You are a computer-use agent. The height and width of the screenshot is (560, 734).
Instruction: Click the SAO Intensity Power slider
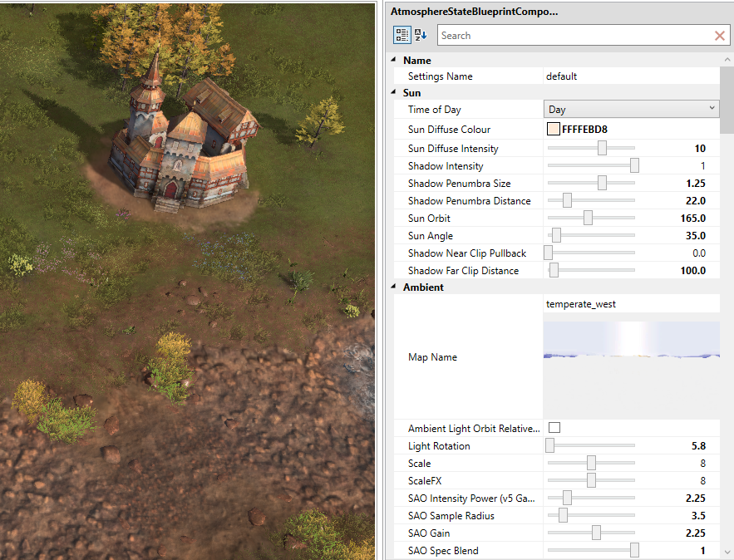click(x=591, y=498)
